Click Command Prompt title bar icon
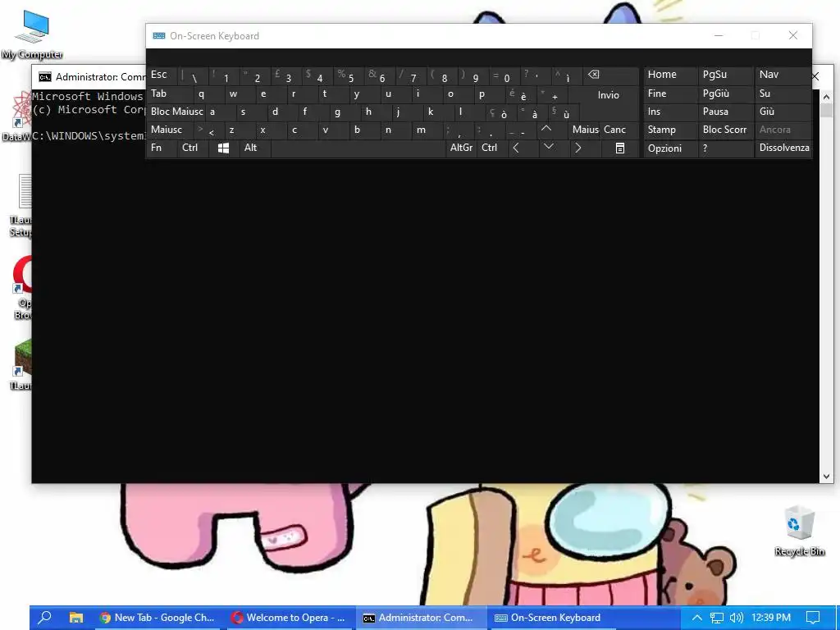Viewport: 840px width, 630px height. point(45,77)
